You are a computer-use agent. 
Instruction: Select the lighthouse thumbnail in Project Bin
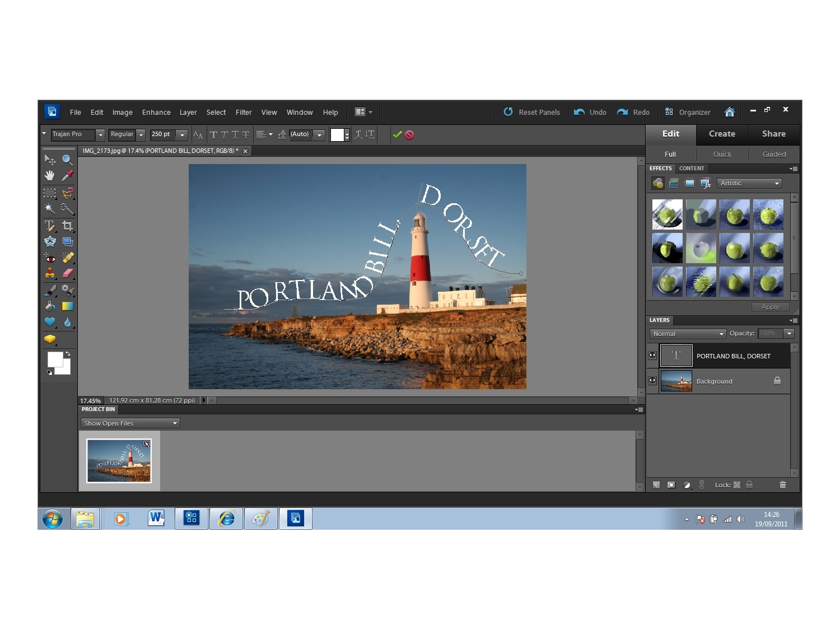pyautogui.click(x=119, y=461)
